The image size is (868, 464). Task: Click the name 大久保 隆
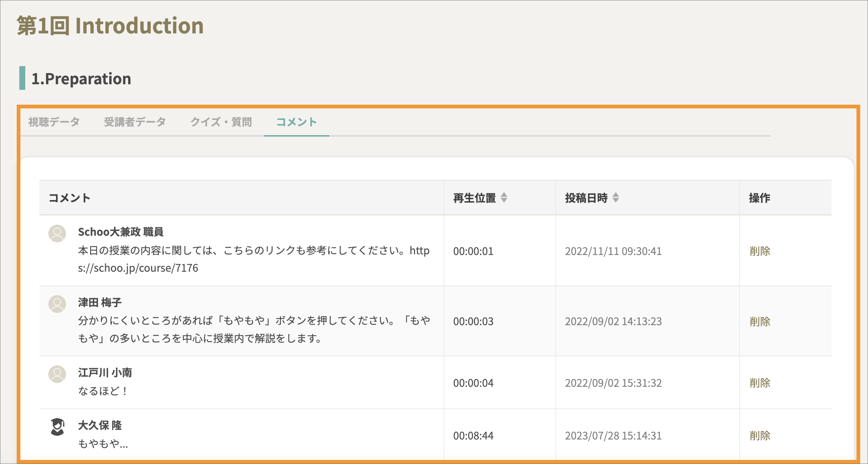click(100, 425)
